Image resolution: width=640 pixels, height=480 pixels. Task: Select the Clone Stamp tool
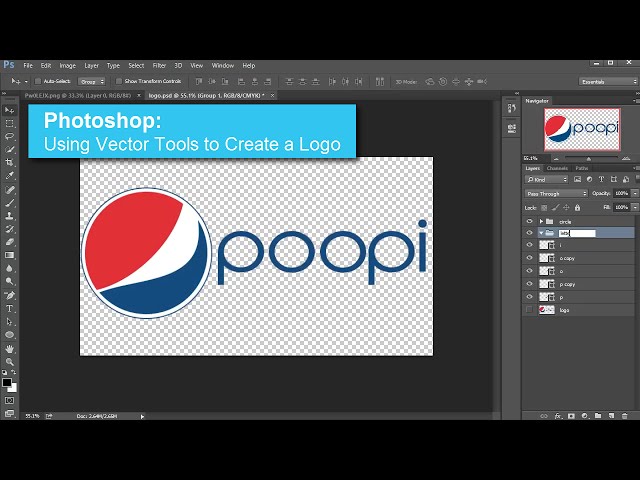click(x=9, y=216)
